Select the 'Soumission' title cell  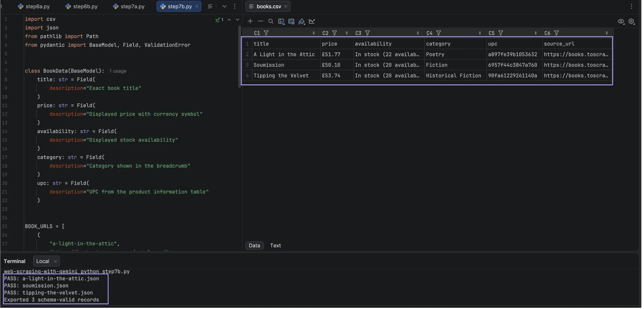click(286, 65)
